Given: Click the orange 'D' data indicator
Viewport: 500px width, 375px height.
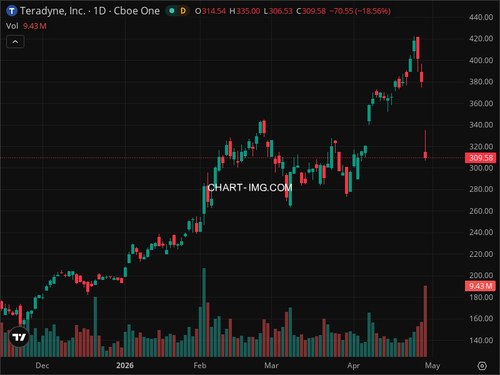Looking at the screenshot, I should pos(183,11).
